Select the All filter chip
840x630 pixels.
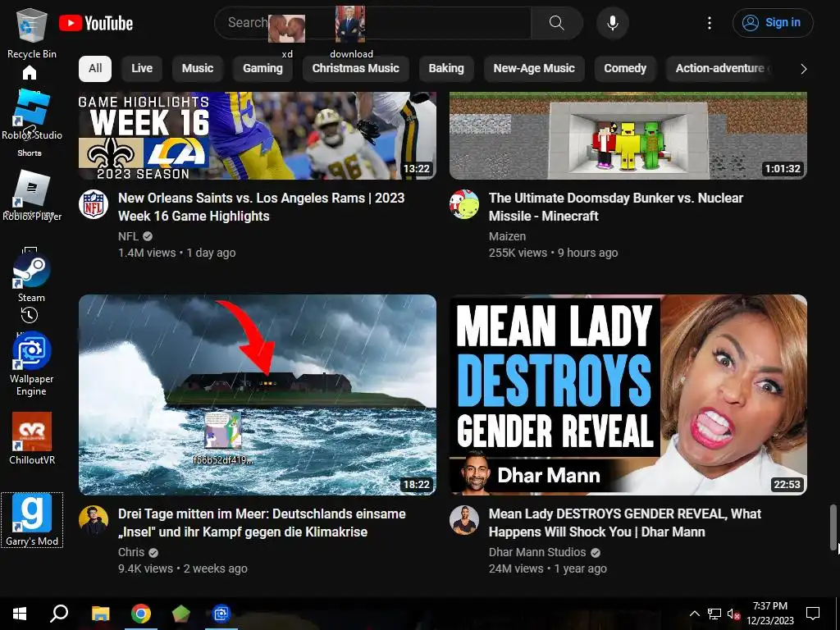pos(95,69)
